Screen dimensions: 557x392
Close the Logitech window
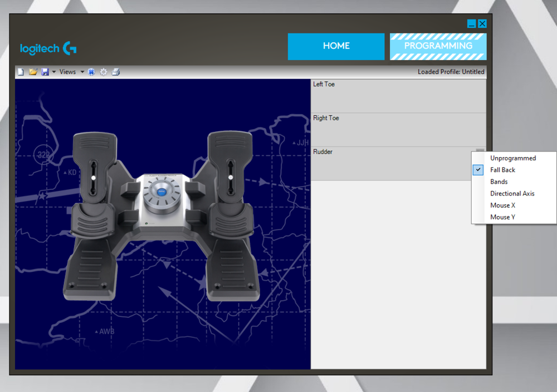point(482,24)
